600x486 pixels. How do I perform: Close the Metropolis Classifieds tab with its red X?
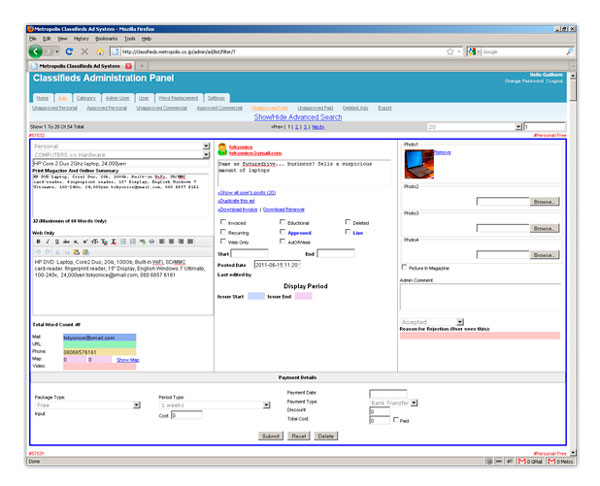(x=127, y=65)
